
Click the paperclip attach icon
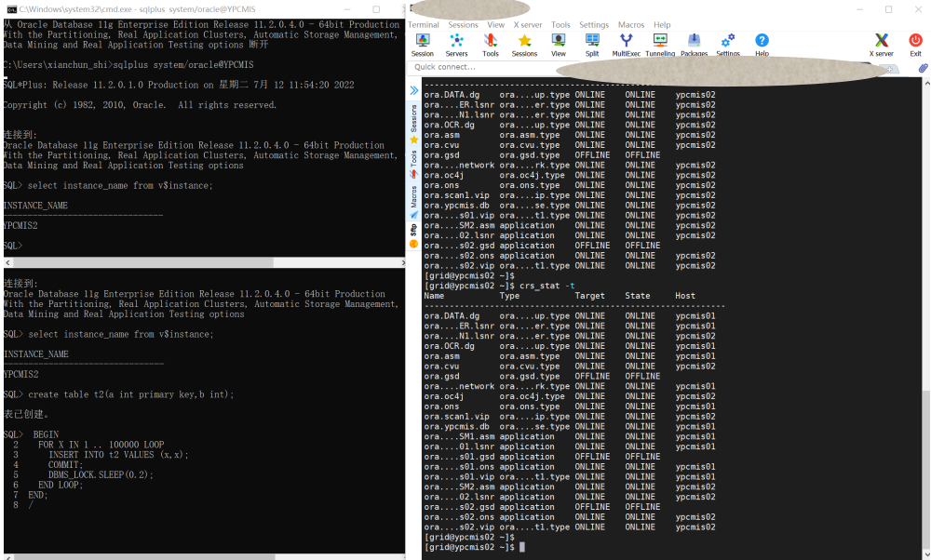(x=924, y=68)
